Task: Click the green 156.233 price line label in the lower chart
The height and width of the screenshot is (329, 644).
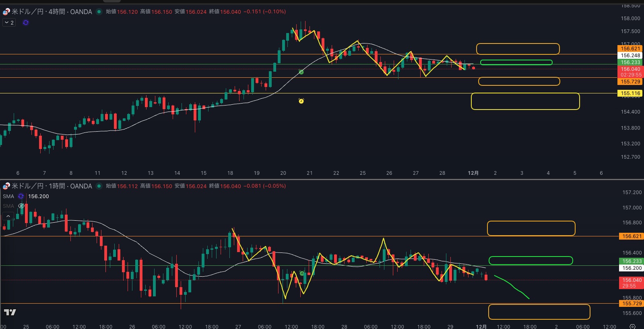Action: pos(632,261)
